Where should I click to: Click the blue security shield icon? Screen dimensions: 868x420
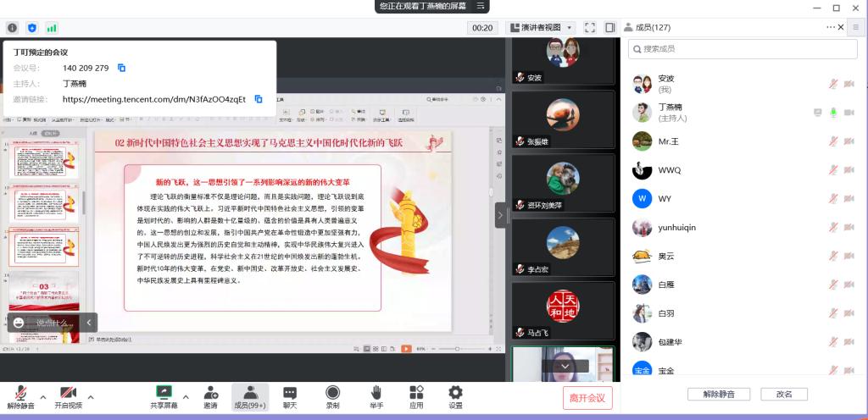[x=32, y=28]
